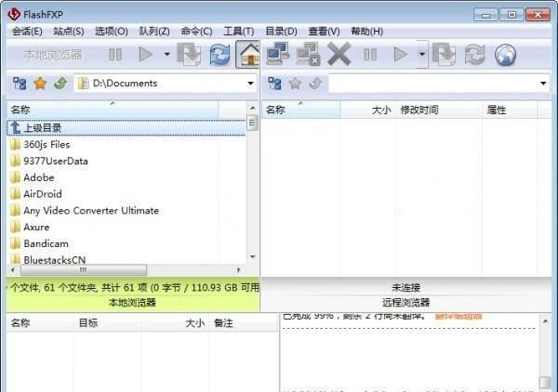Image resolution: width=558 pixels, height=392 pixels.
Task: Click the queue 名称 column header
Action: pyautogui.click(x=40, y=323)
